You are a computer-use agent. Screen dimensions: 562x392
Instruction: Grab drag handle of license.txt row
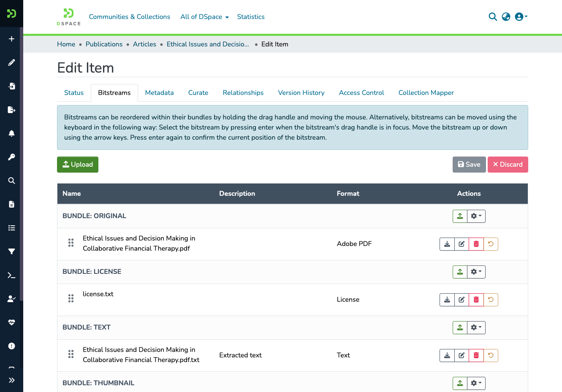pyautogui.click(x=71, y=298)
